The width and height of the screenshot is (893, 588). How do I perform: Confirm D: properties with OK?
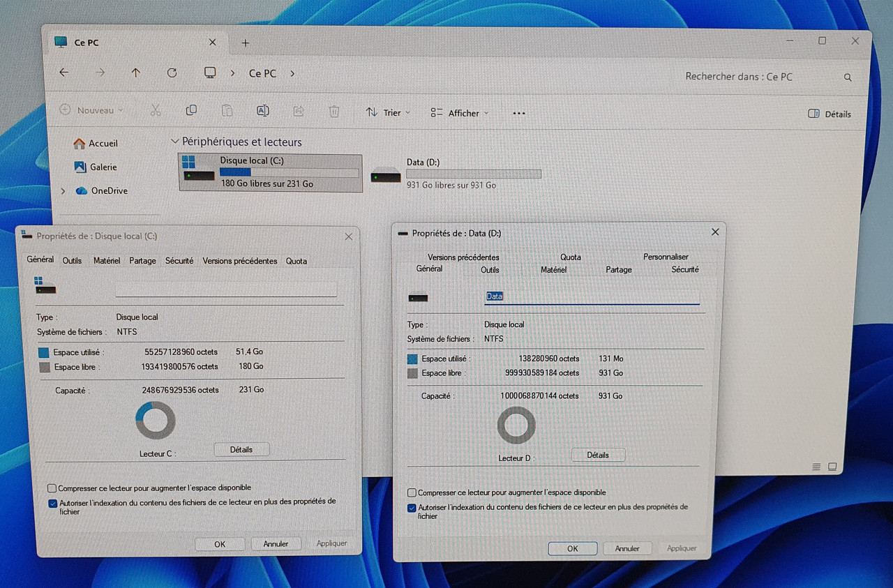pyautogui.click(x=573, y=548)
